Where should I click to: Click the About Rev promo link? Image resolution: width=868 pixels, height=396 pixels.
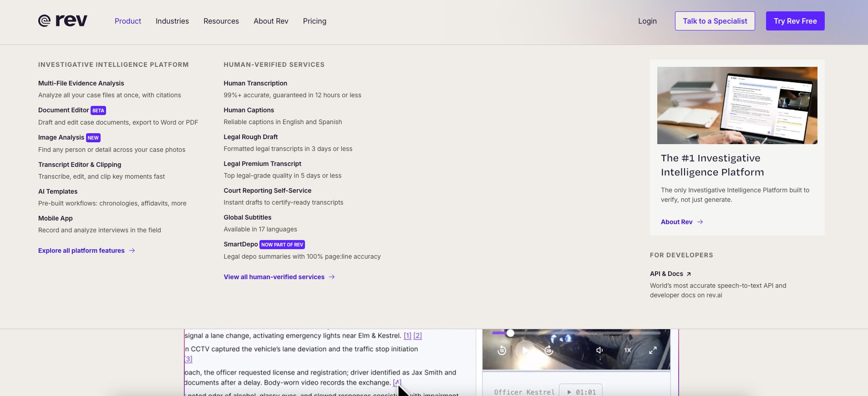[677, 222]
